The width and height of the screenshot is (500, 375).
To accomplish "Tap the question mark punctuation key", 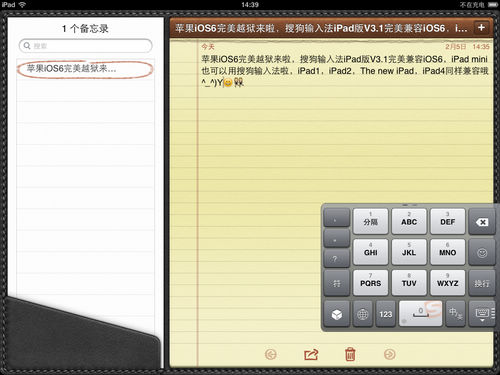I will [x=337, y=258].
